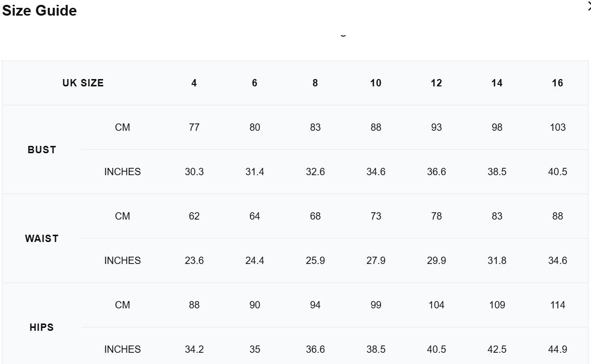The width and height of the screenshot is (591, 364).
Task: Click waist 68 cm value for size 8
Action: tap(315, 216)
